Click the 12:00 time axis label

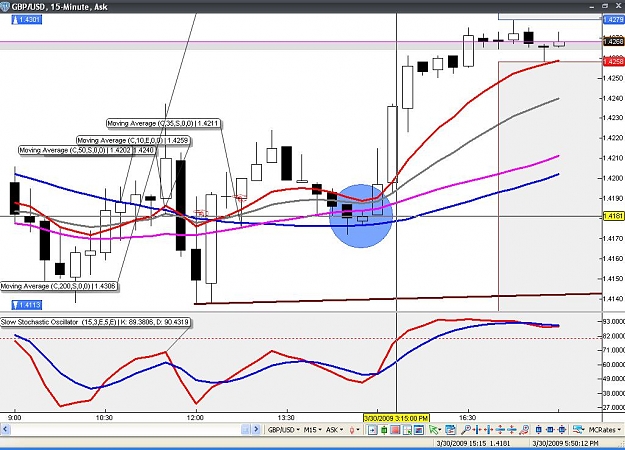click(195, 418)
